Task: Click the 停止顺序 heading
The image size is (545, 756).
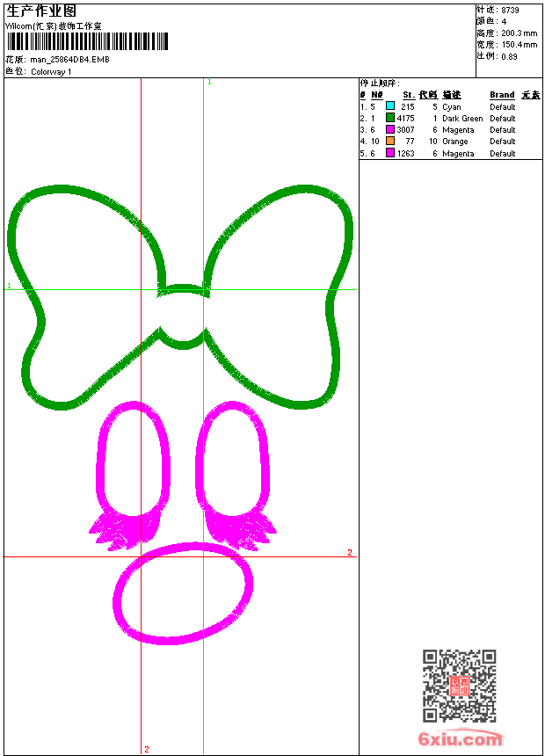Action: coord(379,84)
